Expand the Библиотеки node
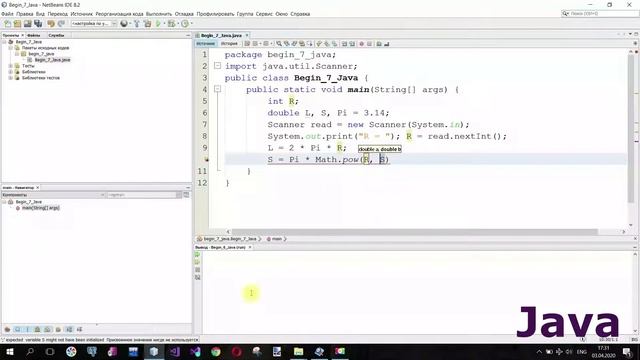The width and height of the screenshot is (640, 360). point(11,72)
